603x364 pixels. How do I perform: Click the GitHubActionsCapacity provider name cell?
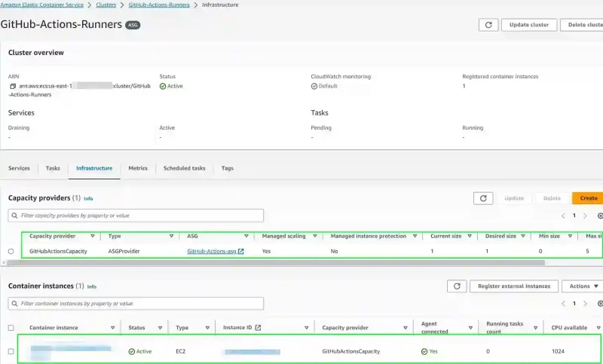(x=58, y=251)
